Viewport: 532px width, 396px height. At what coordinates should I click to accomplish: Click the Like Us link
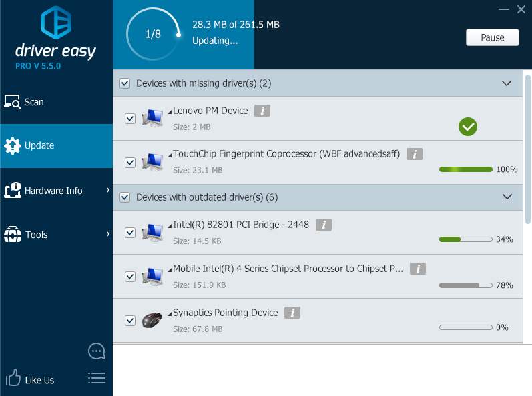39,380
